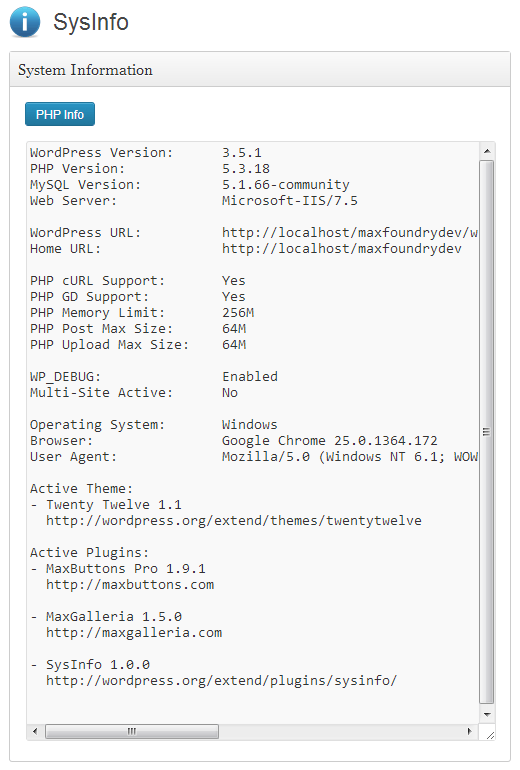Click the Home URL localhost text

(342, 248)
